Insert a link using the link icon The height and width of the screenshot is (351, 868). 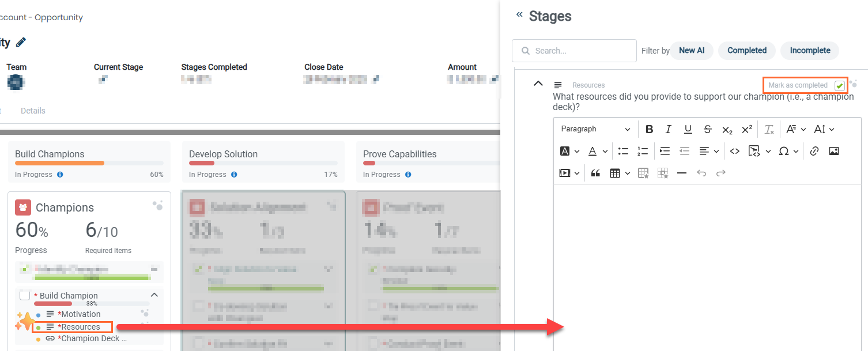click(814, 151)
